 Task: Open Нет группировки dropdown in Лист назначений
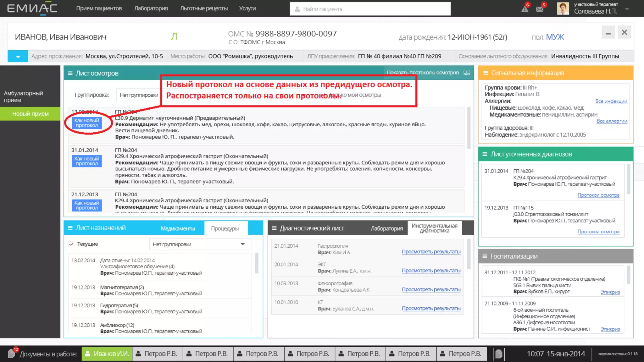click(200, 244)
